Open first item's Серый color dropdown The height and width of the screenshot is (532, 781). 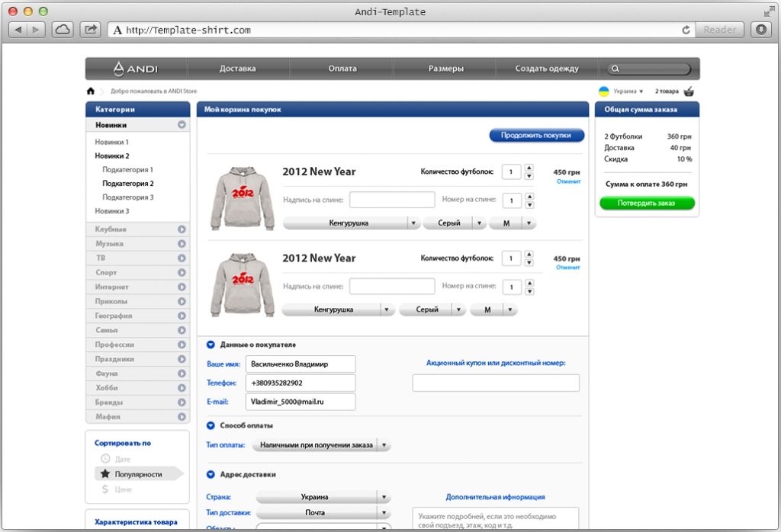tap(455, 223)
